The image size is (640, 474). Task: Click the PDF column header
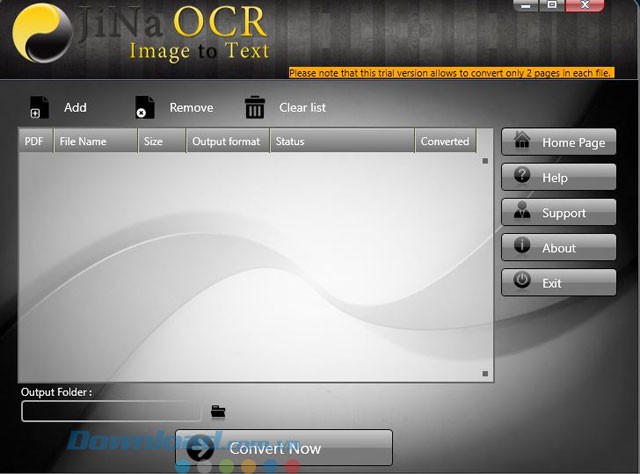36,141
